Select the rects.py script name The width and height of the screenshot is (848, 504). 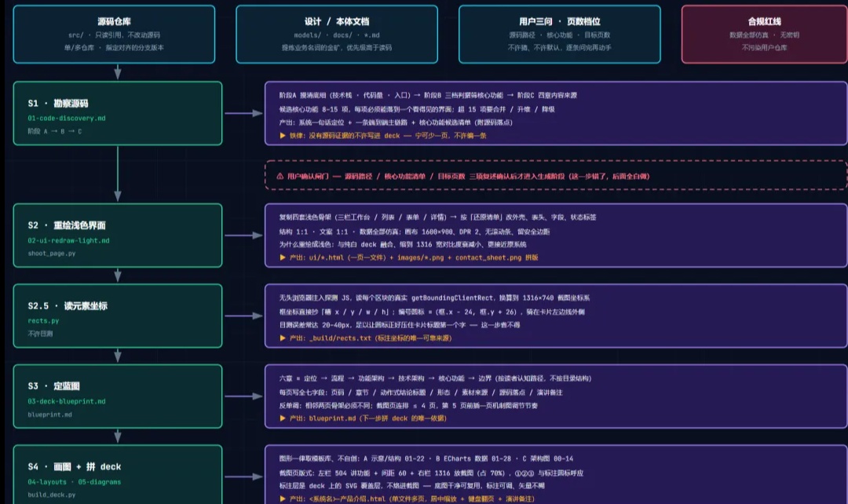43,320
